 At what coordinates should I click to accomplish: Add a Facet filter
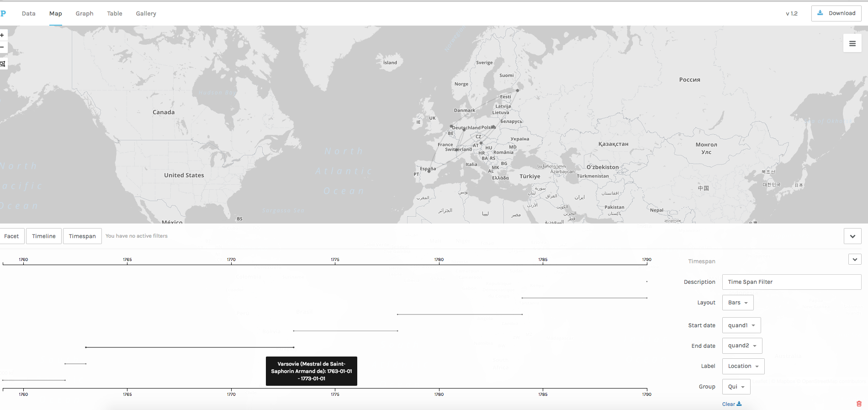[12, 236]
